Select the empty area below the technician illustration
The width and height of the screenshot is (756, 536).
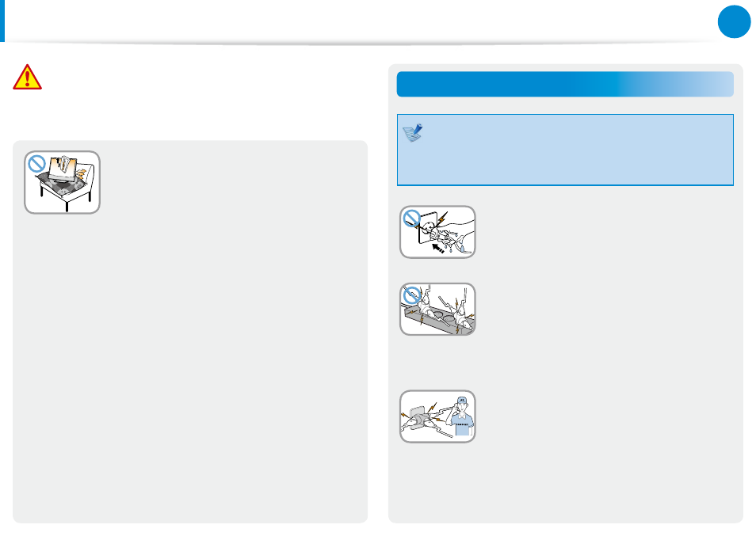[x=565, y=481]
